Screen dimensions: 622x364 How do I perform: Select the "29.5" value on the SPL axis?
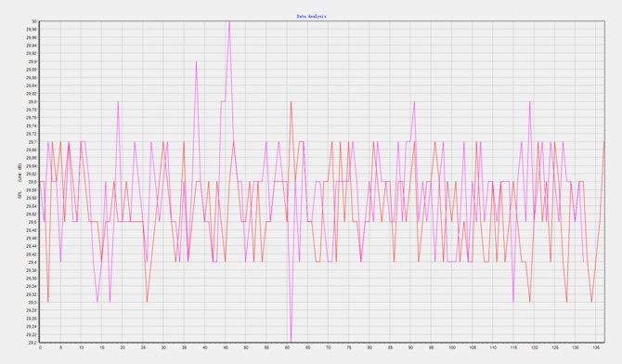(32, 222)
